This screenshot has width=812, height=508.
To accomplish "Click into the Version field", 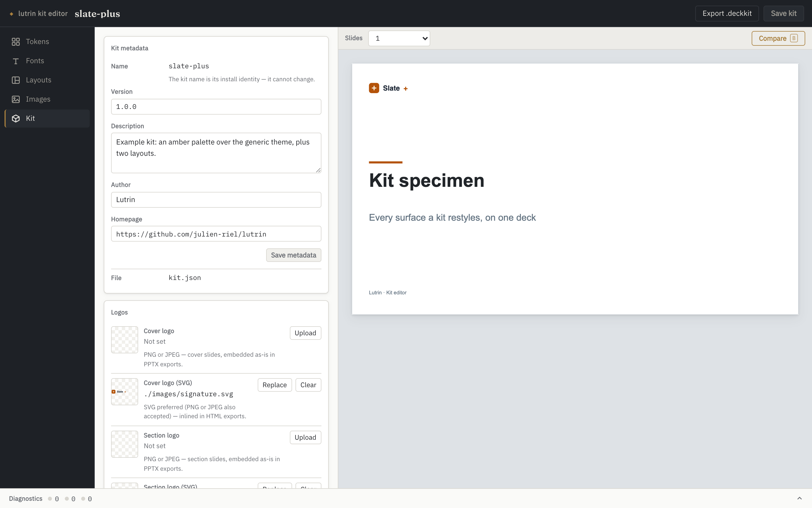I will tap(216, 106).
